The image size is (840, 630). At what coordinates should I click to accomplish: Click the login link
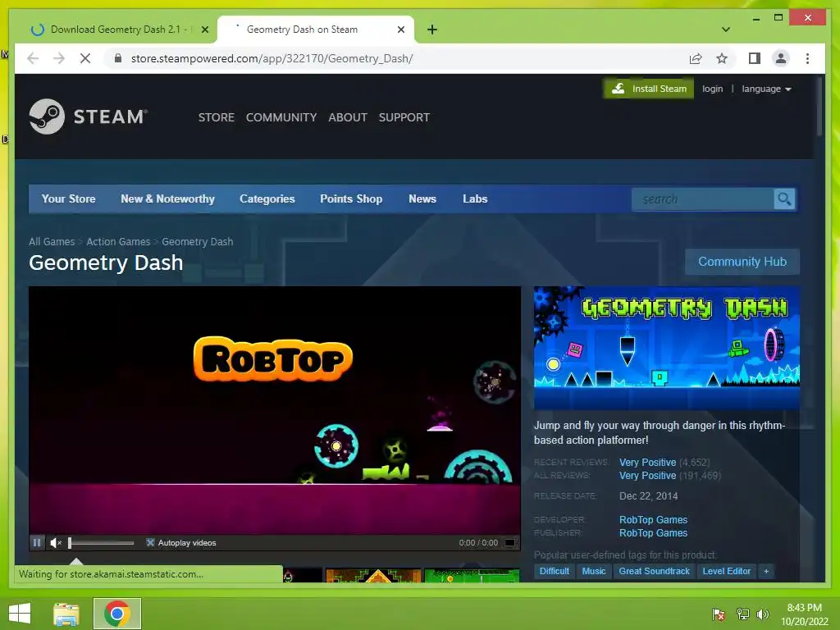pos(712,89)
